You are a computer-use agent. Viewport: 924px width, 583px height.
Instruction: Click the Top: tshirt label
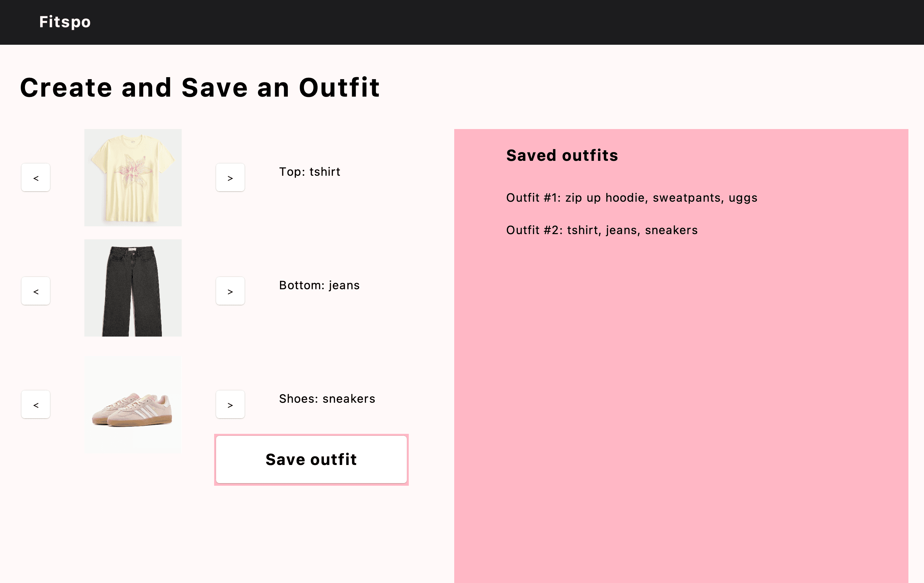(x=309, y=172)
